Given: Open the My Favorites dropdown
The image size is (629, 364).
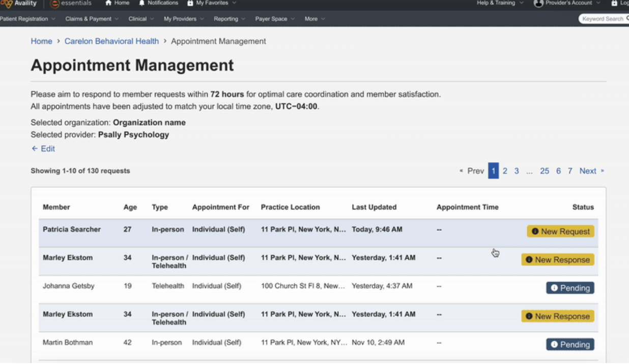Looking at the screenshot, I should (x=212, y=3).
